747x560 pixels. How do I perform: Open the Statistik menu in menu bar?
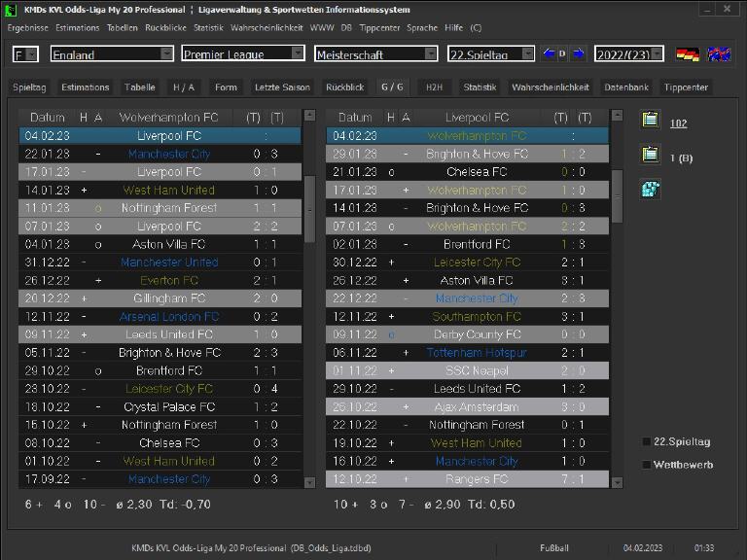pos(208,27)
